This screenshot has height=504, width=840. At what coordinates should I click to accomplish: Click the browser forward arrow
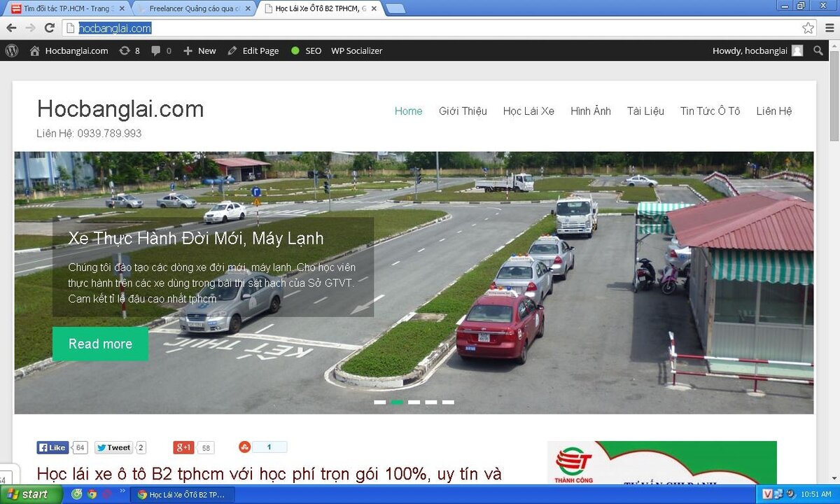coord(30,28)
